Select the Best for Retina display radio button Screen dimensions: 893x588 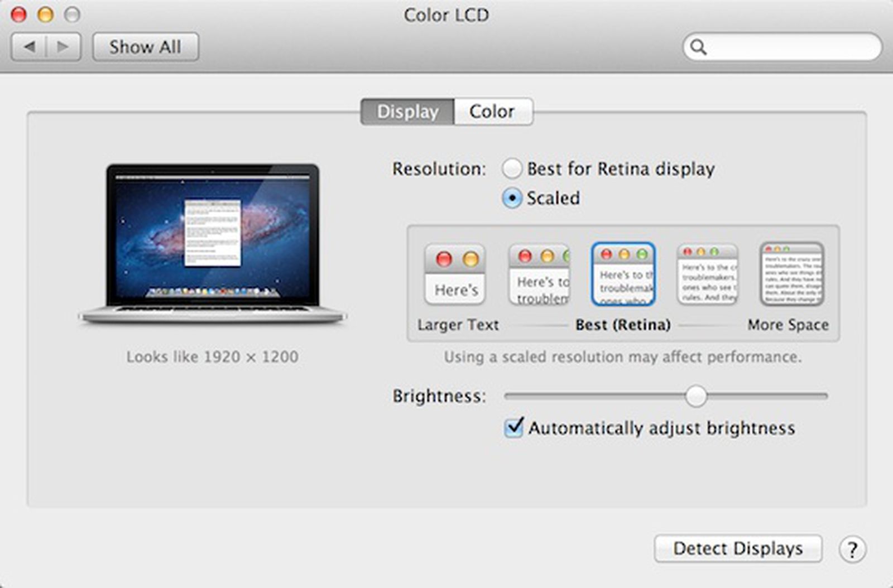(511, 168)
